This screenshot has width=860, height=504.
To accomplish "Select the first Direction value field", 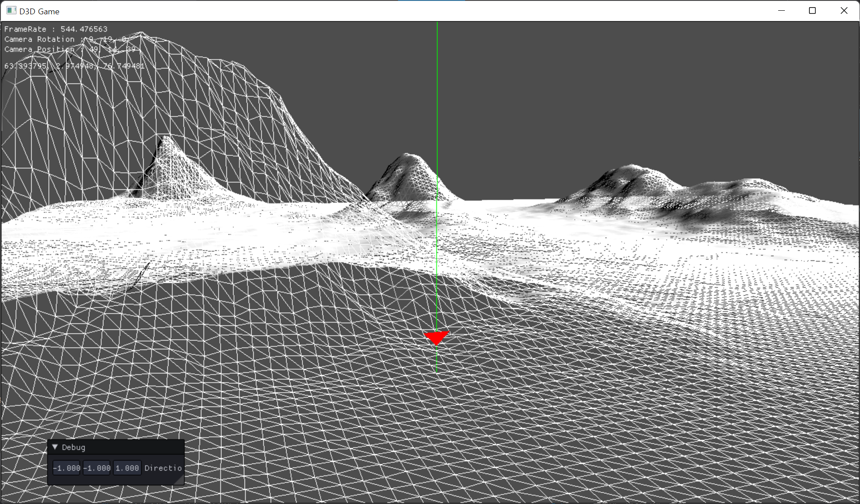I will click(67, 468).
